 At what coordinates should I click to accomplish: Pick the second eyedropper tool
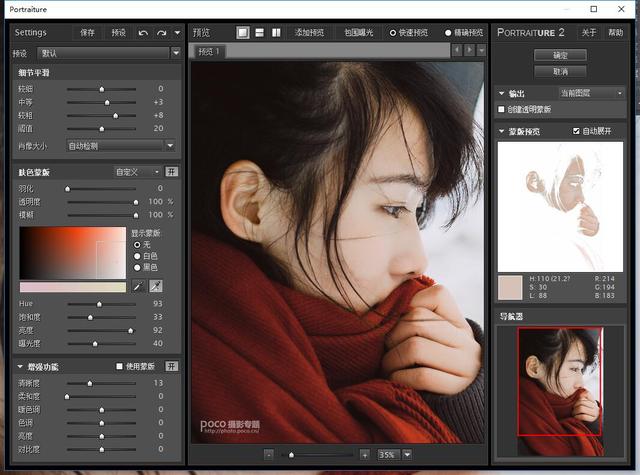(x=156, y=286)
